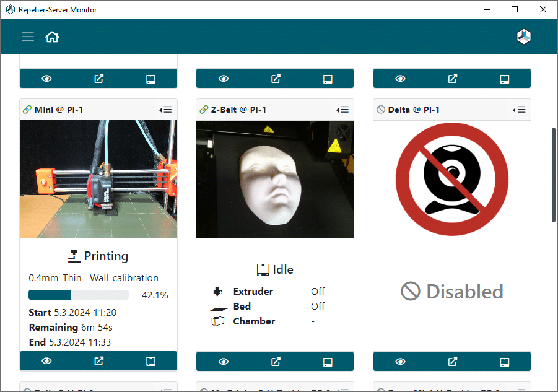The height and width of the screenshot is (392, 558).
Task: Click the Mini @ Pi-1 touchscreen icon
Action: [x=151, y=362]
